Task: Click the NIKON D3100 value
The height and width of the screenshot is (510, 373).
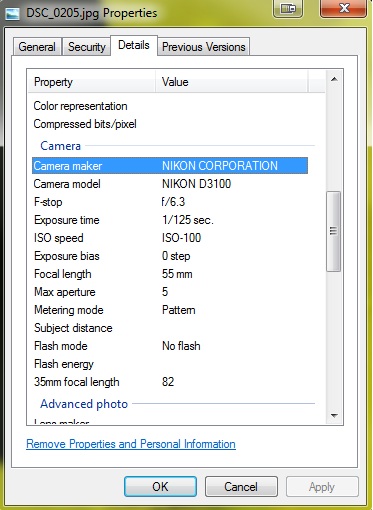Action: [x=196, y=184]
